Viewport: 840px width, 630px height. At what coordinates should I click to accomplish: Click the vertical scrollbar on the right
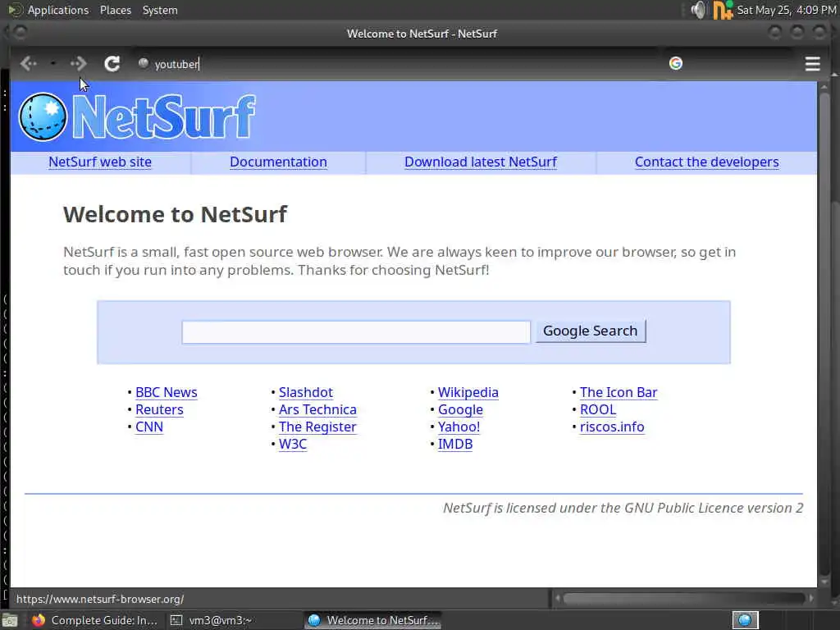click(x=824, y=332)
